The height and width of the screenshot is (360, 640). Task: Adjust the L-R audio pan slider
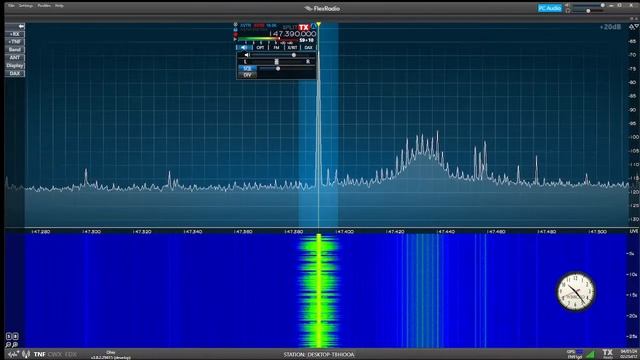pos(277,62)
